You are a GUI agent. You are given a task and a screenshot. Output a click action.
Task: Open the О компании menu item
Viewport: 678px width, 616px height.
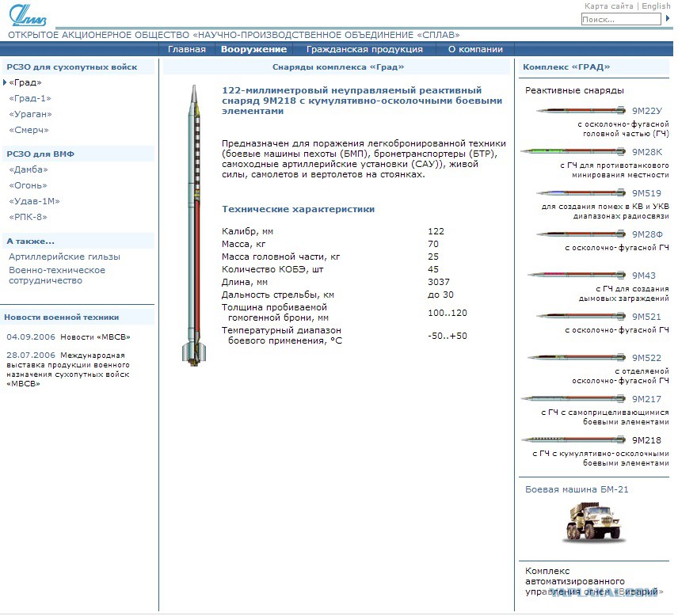tap(475, 49)
